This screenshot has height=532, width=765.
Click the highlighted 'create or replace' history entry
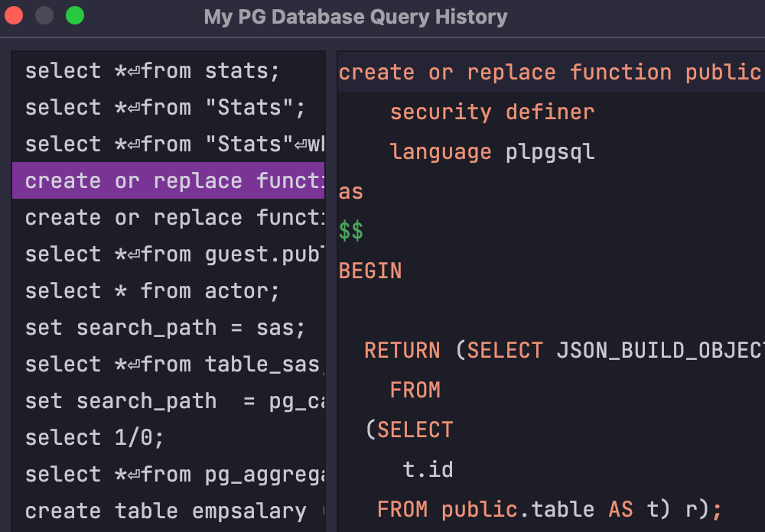[x=168, y=181]
